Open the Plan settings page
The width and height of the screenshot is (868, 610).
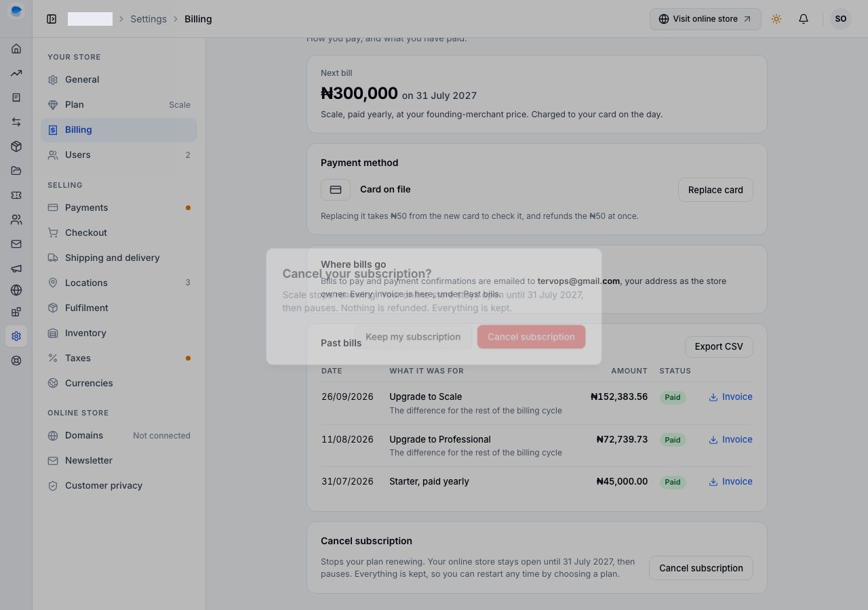coord(119,105)
